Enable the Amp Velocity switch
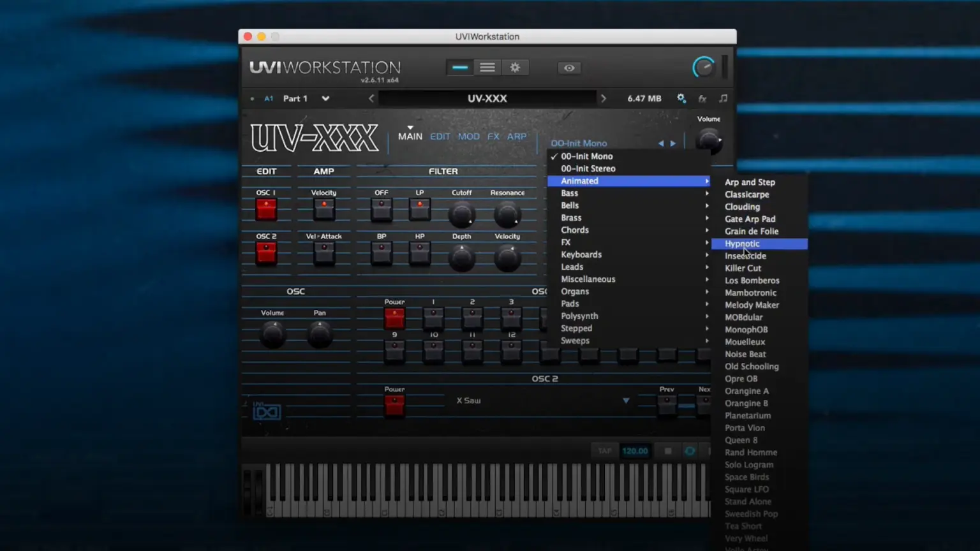 coord(324,209)
